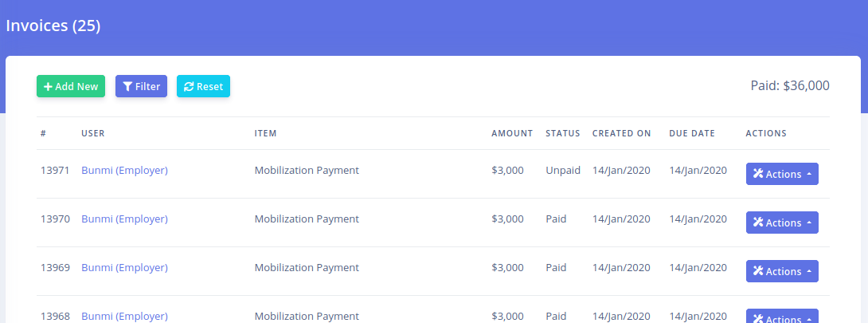Screen dimensions: 868x323
Task: Click the refresh icon on Reset button
Action: (x=189, y=87)
